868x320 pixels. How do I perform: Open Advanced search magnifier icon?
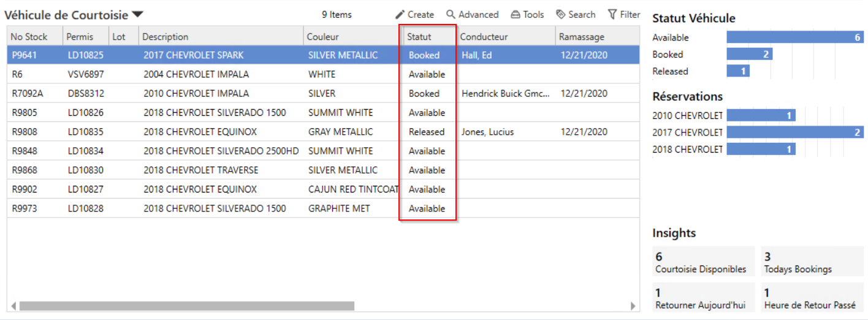[451, 15]
